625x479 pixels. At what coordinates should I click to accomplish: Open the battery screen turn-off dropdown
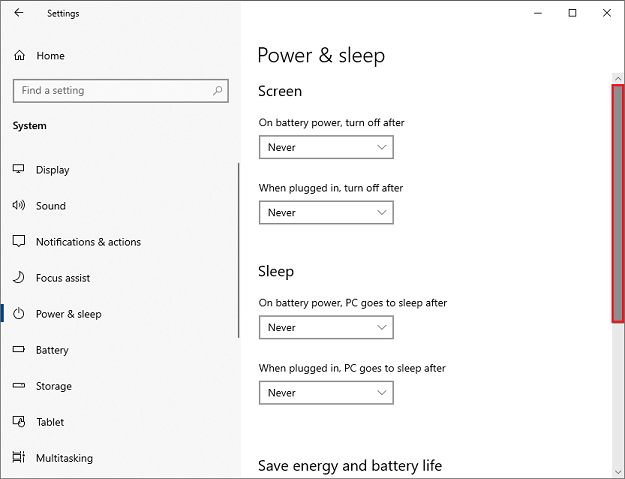point(326,148)
